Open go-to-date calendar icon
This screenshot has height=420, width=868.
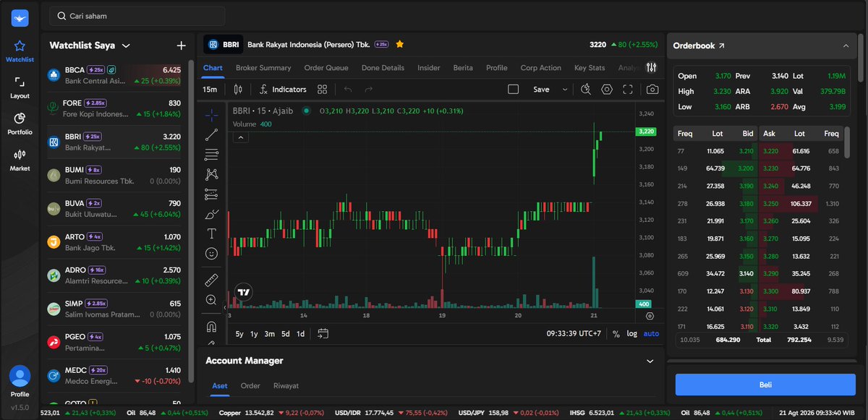[x=323, y=333]
